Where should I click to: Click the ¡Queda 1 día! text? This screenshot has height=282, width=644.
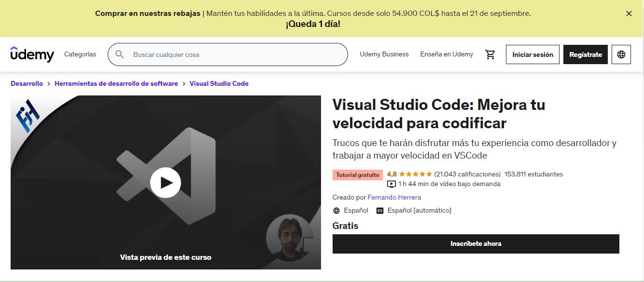pos(313,24)
